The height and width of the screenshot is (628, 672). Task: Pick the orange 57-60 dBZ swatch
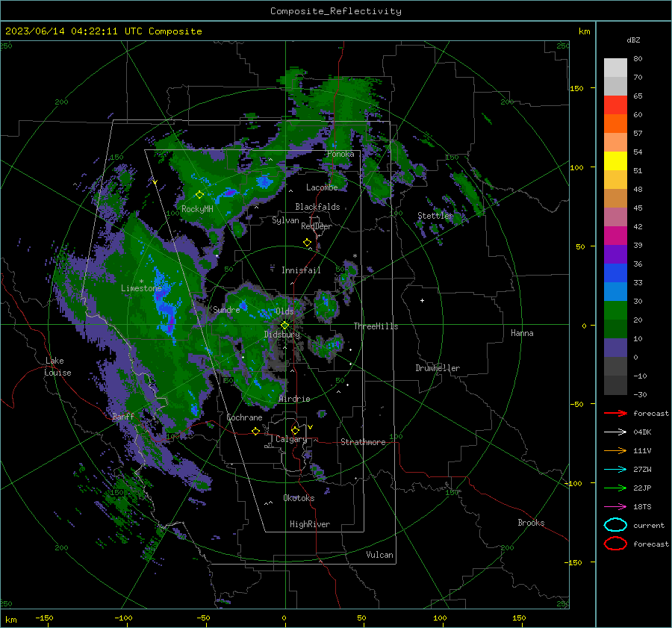click(615, 124)
